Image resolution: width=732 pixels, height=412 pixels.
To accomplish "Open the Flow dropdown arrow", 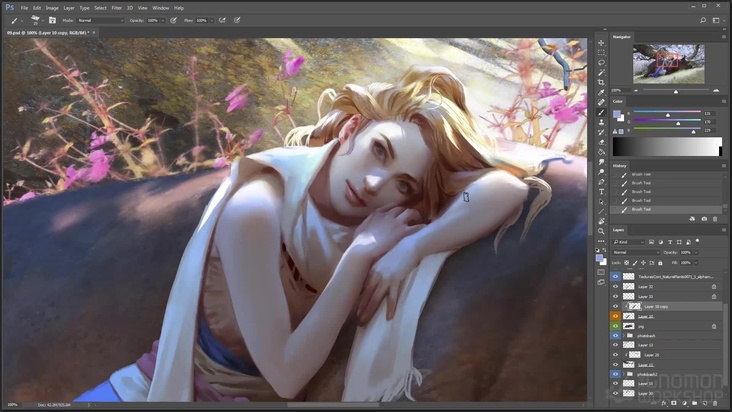I will [x=211, y=21].
